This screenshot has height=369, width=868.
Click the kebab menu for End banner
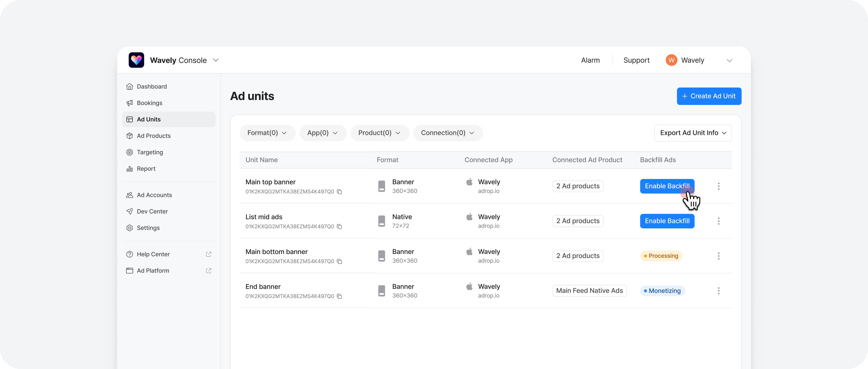[x=718, y=291]
